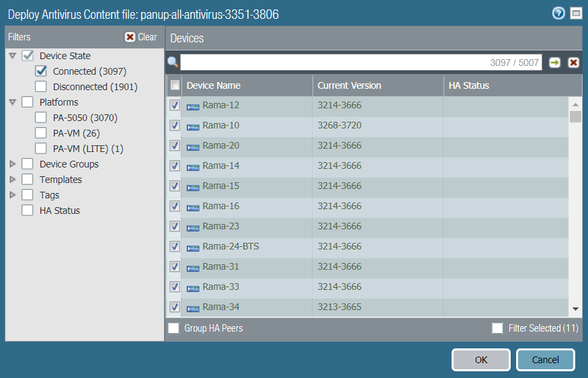Expand the Device Groups filter
The height and width of the screenshot is (378, 588).
click(13, 164)
